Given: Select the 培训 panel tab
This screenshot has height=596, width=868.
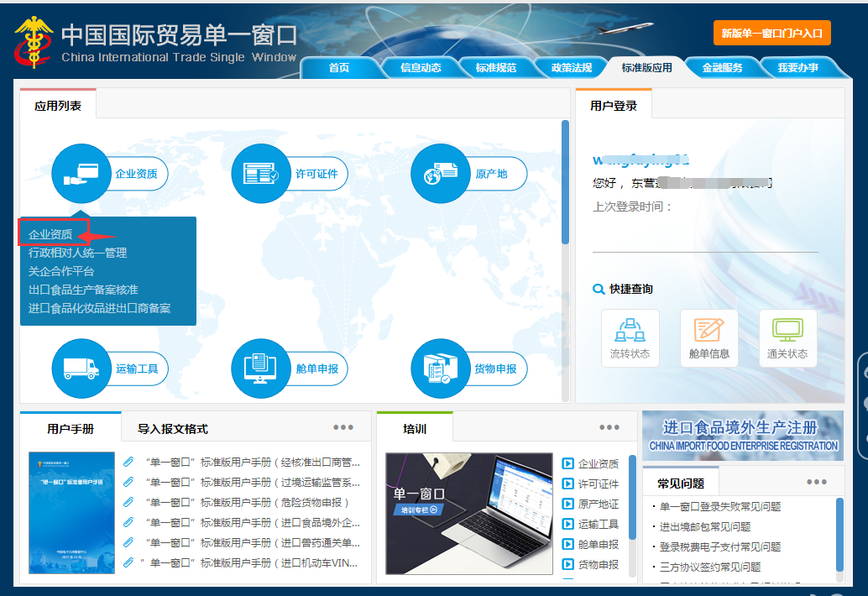Looking at the screenshot, I should [415, 428].
